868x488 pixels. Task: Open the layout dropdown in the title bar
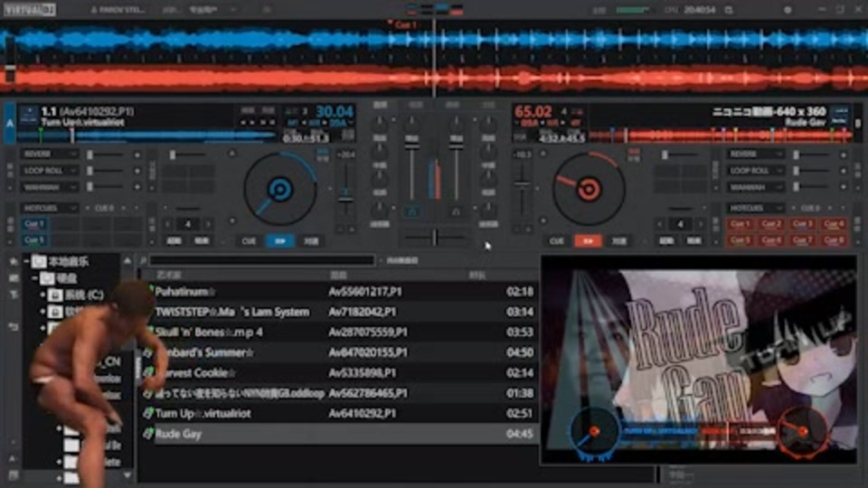(212, 10)
